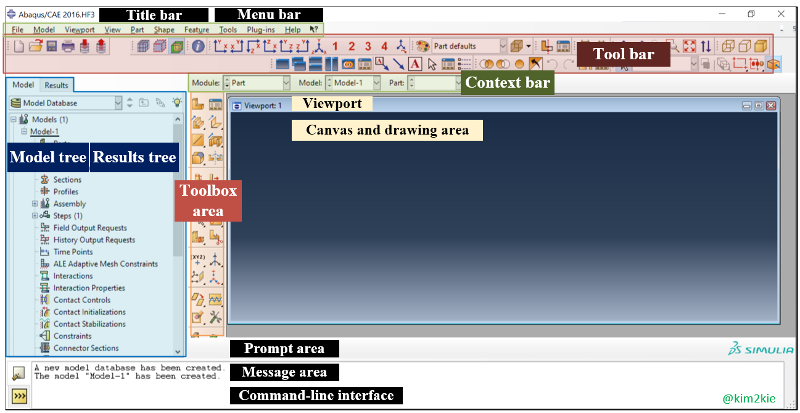The image size is (800, 413).
Task: Expand the Assembly tree node
Action: tap(35, 204)
